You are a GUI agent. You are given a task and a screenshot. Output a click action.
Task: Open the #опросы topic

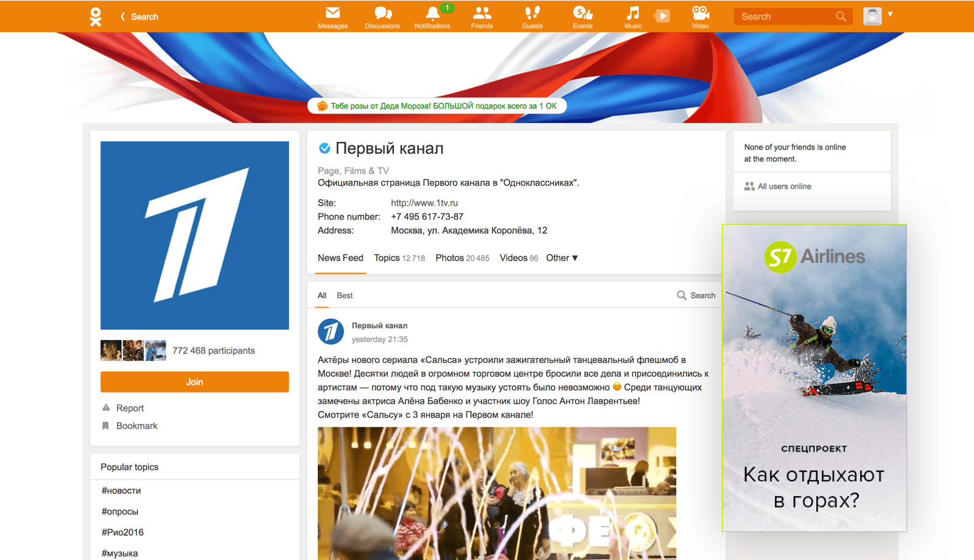point(120,511)
